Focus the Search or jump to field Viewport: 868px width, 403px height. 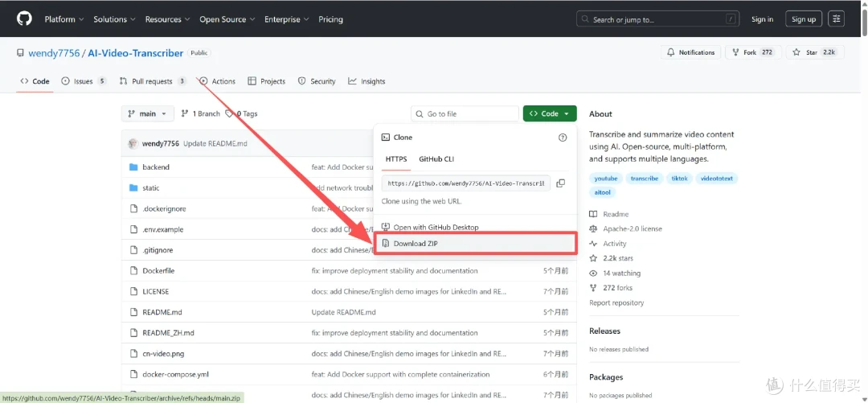(x=657, y=19)
